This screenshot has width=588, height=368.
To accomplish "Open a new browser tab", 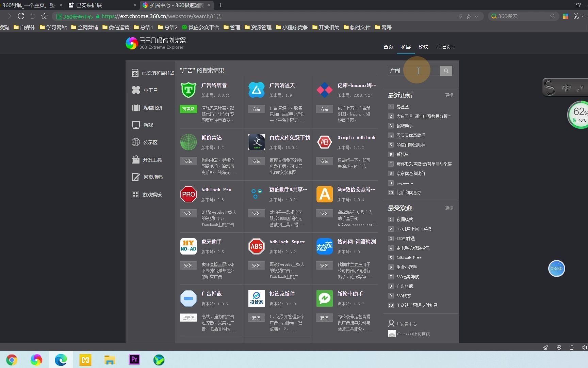I will pyautogui.click(x=220, y=5).
